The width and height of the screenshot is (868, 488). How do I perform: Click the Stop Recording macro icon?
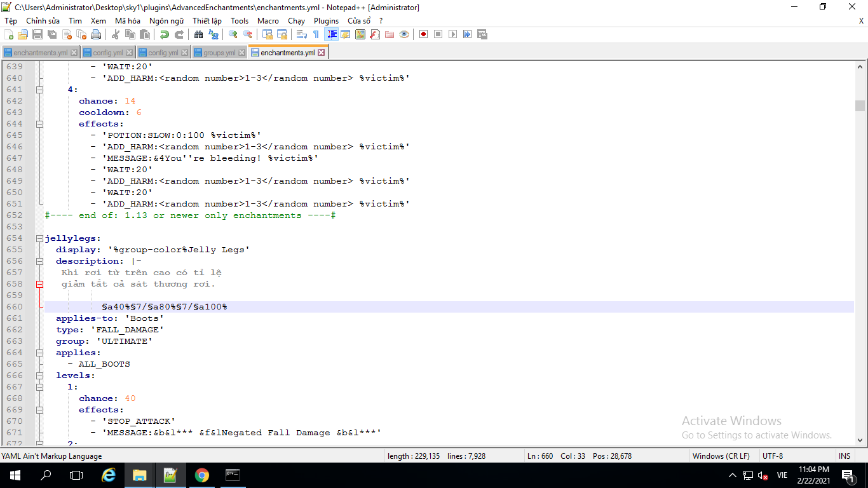click(438, 34)
